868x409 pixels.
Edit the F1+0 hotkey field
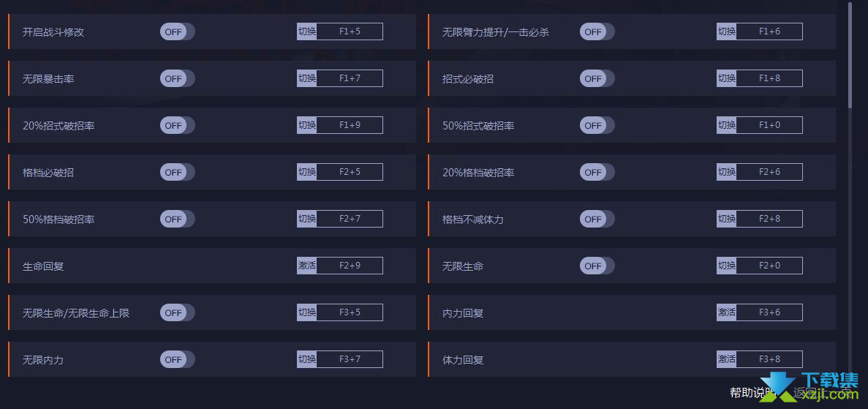pyautogui.click(x=769, y=125)
